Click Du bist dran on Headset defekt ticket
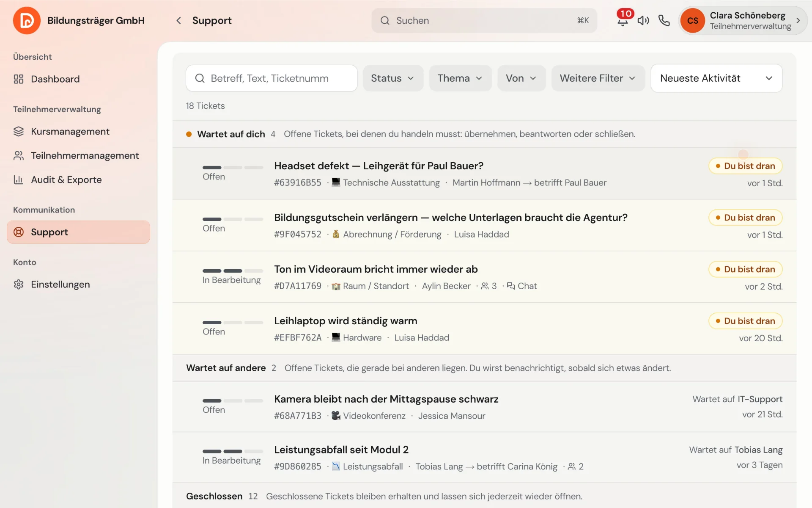The width and height of the screenshot is (812, 508). [745, 166]
